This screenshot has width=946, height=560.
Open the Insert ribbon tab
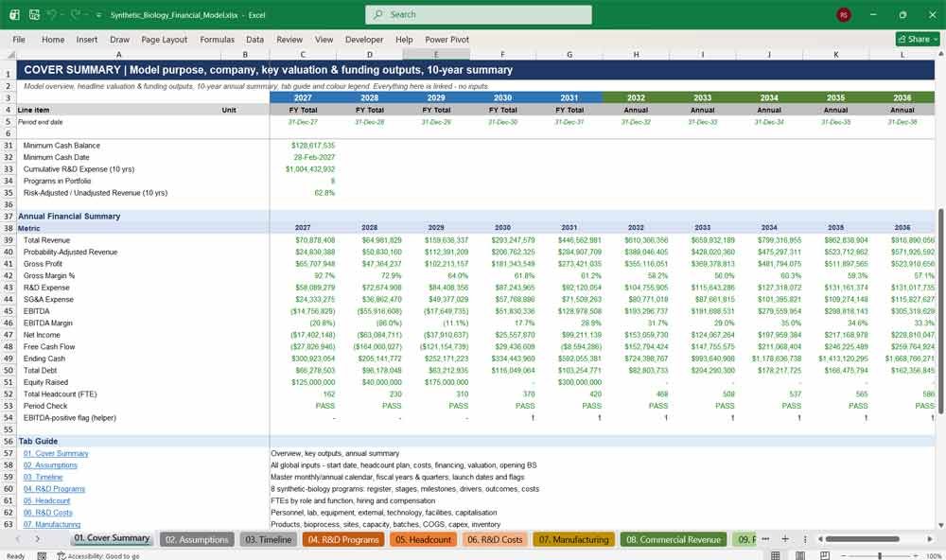pos(87,39)
